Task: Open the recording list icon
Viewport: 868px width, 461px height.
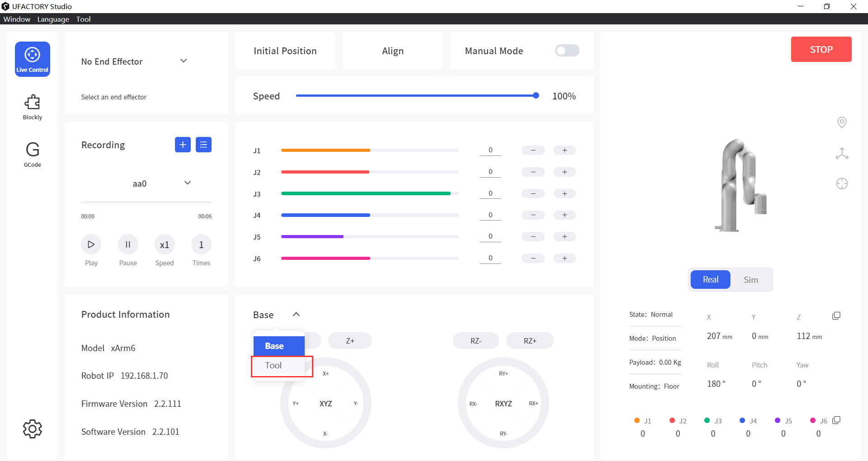Action: [x=203, y=145]
